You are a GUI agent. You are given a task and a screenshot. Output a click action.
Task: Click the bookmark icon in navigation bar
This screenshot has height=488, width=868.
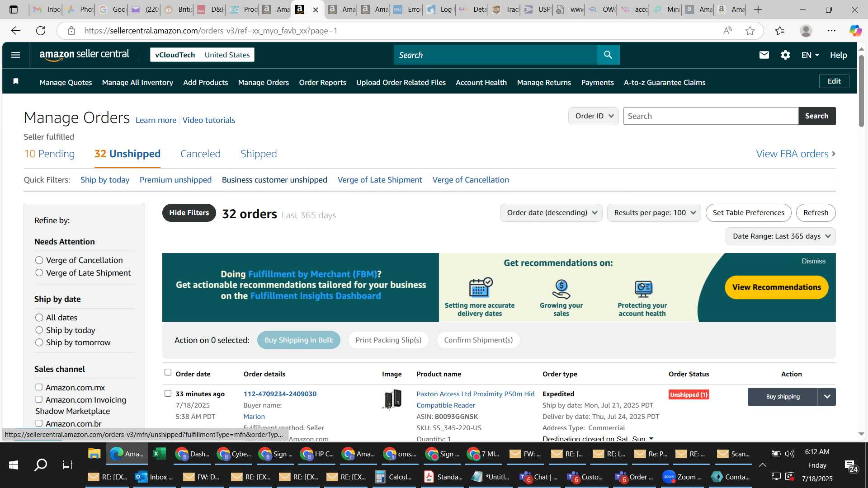(x=16, y=81)
